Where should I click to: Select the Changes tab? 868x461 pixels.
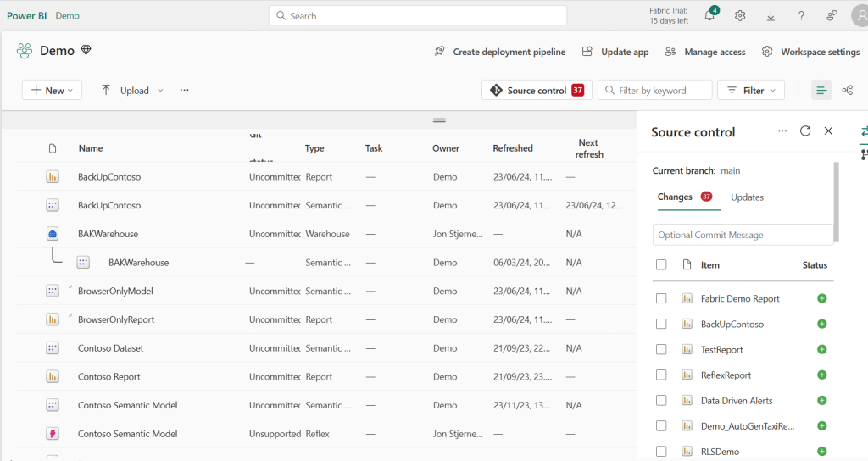coord(675,197)
